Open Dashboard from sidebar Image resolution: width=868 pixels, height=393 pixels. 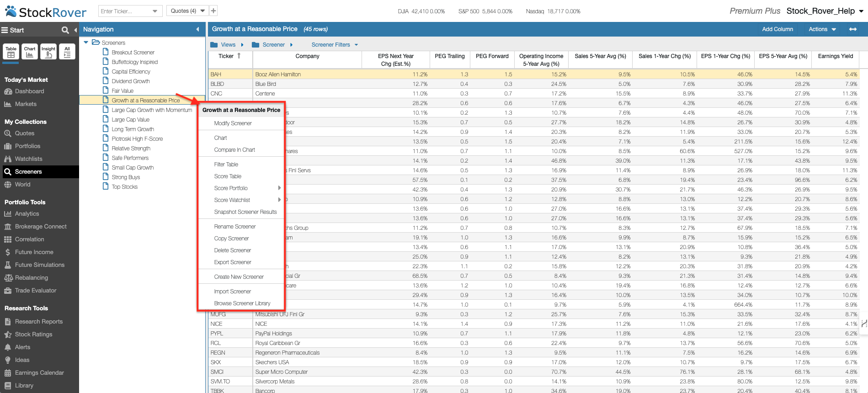(x=29, y=91)
